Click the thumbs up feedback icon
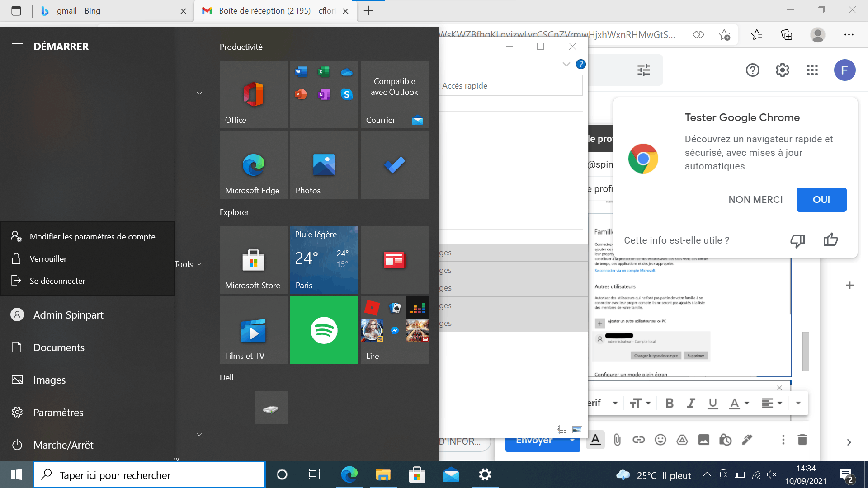This screenshot has width=868, height=488. [830, 240]
